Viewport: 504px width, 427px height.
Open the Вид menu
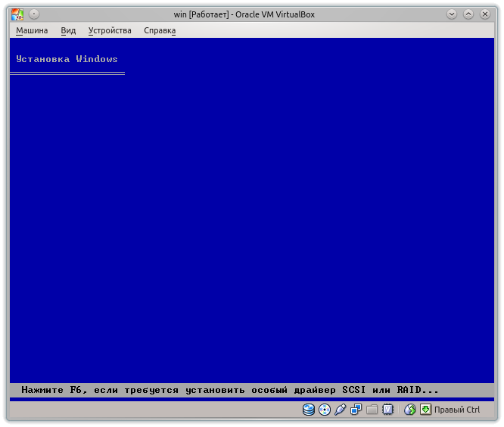[x=68, y=30]
